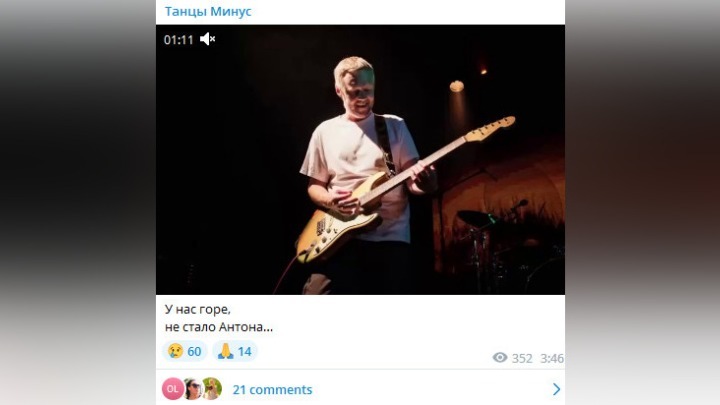Click the post text У нас горе

(x=198, y=309)
